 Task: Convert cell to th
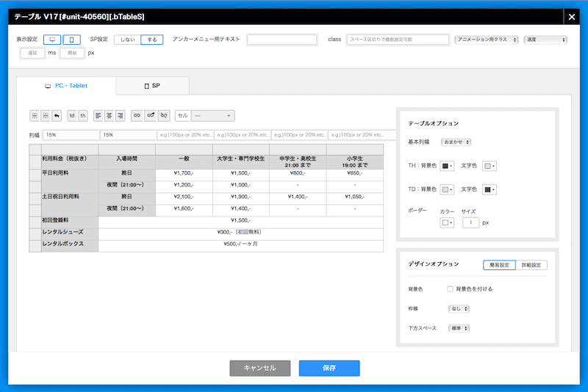(82, 116)
